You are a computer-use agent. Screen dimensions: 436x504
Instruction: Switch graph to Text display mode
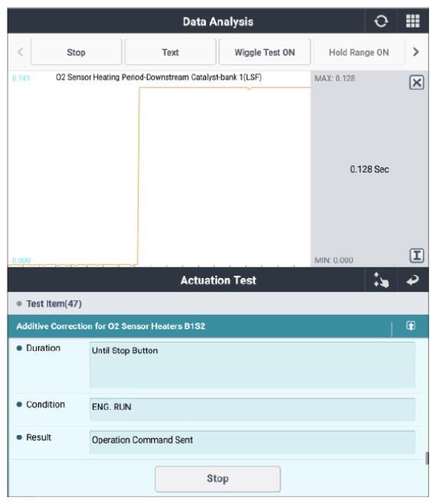click(170, 52)
